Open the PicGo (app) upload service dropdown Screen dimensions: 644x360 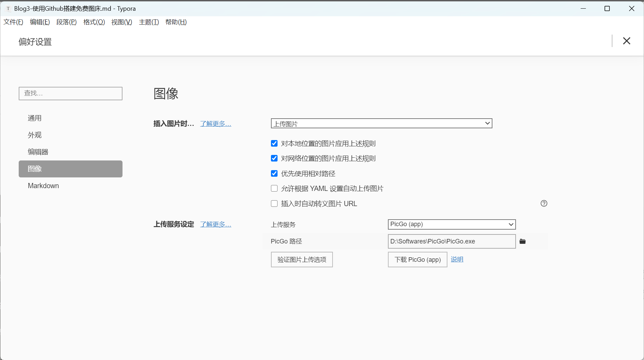[452, 224]
